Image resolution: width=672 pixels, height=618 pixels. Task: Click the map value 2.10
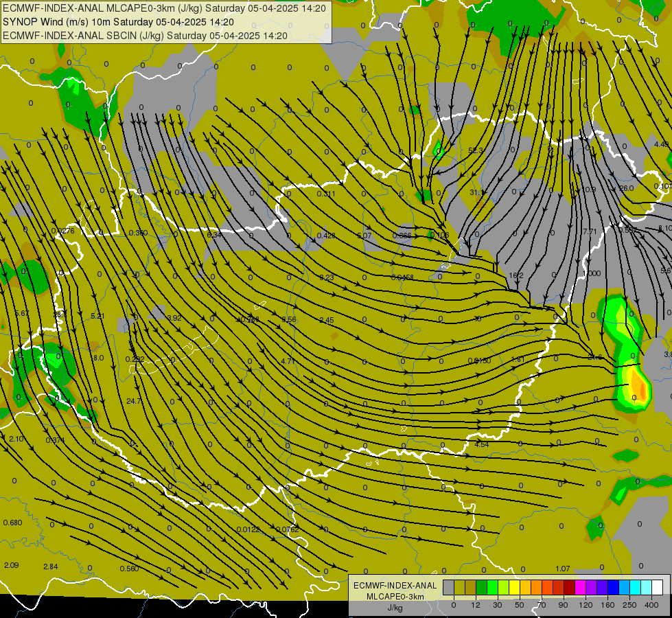[x=16, y=439]
